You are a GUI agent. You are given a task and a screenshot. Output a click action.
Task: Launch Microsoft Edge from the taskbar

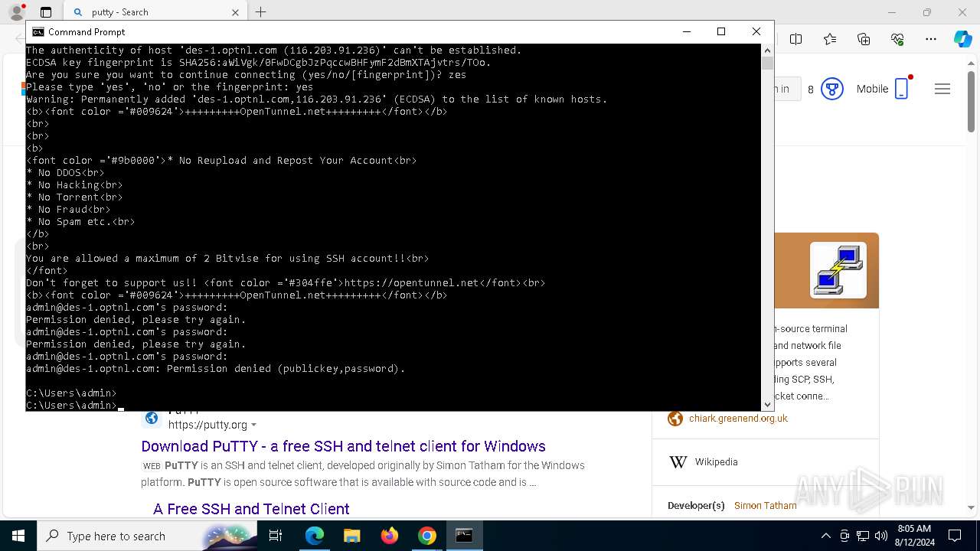tap(315, 536)
